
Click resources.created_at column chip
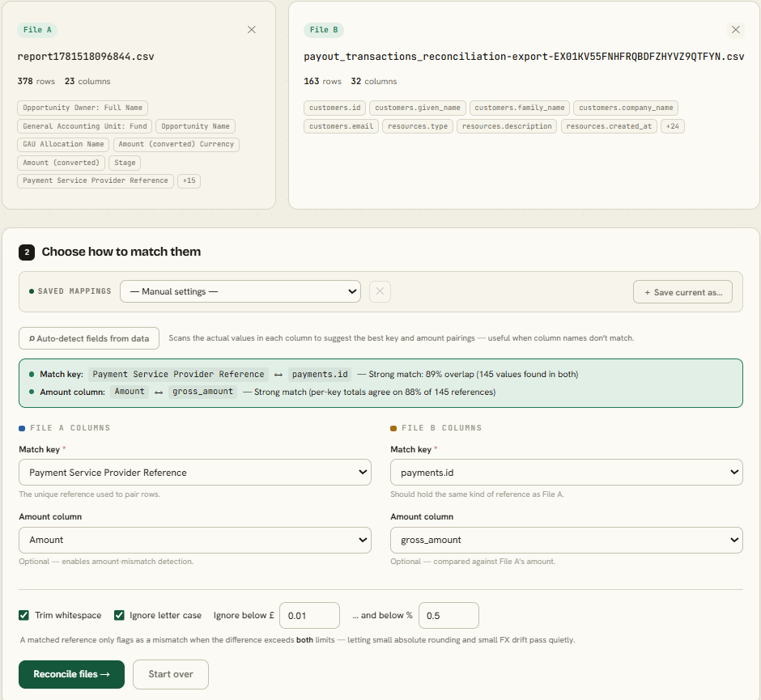[609, 126]
